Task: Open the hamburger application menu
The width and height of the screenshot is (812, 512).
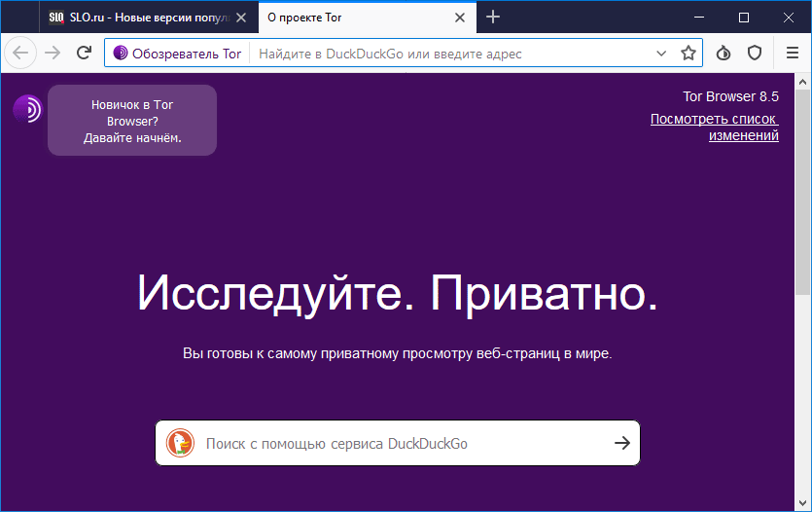Action: tap(793, 53)
